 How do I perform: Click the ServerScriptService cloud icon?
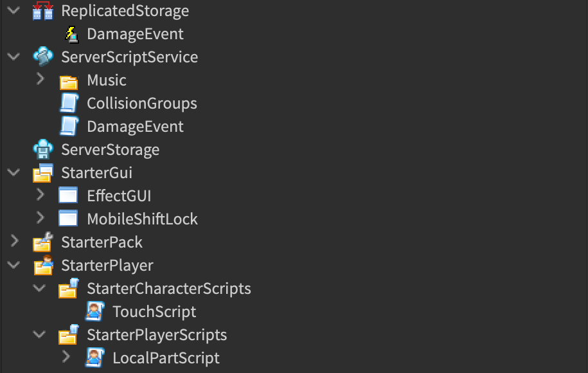point(43,57)
